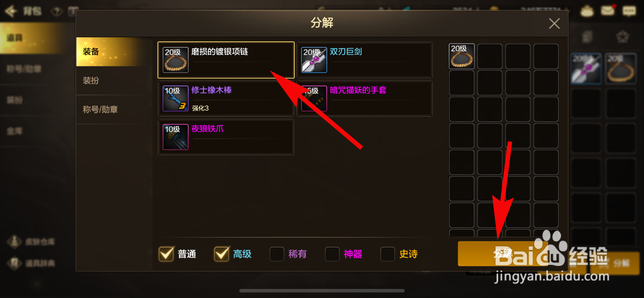Select the 夜狼铁爪 claw icon
644x298 pixels.
click(x=175, y=137)
